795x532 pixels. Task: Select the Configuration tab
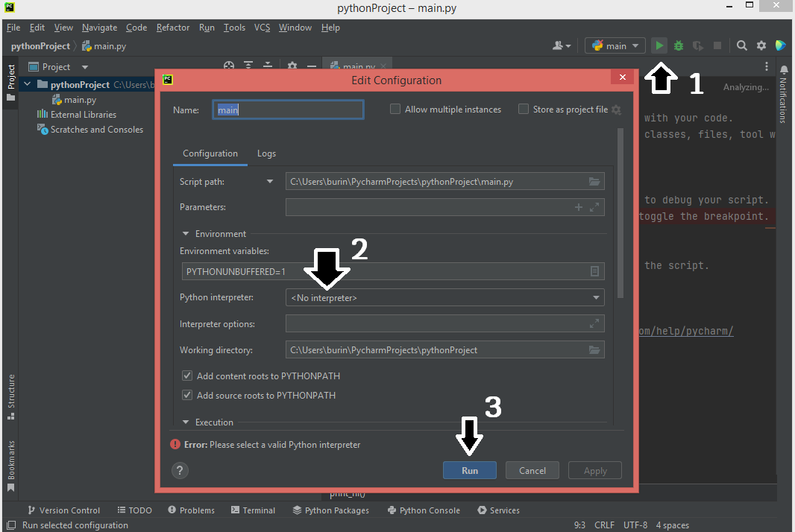tap(210, 153)
